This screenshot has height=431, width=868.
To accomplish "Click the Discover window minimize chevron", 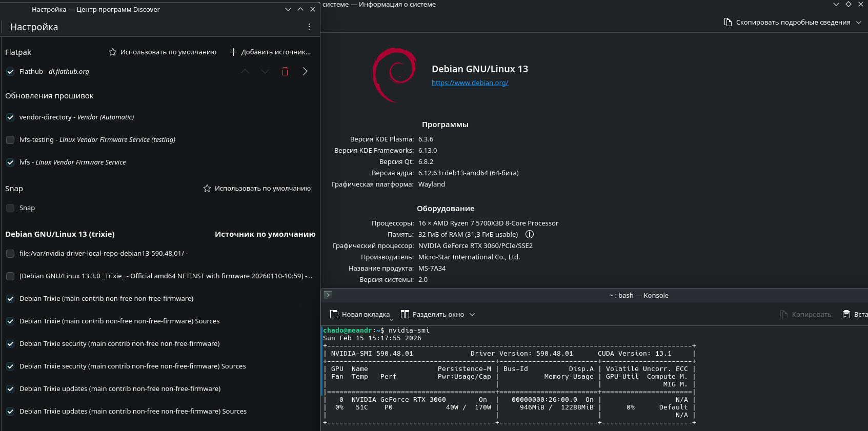I will coord(288,9).
